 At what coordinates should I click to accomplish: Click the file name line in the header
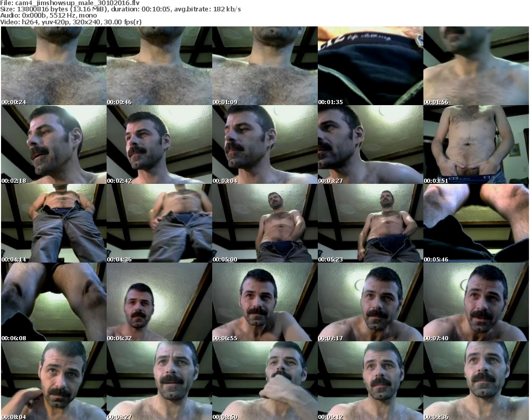(x=70, y=3)
